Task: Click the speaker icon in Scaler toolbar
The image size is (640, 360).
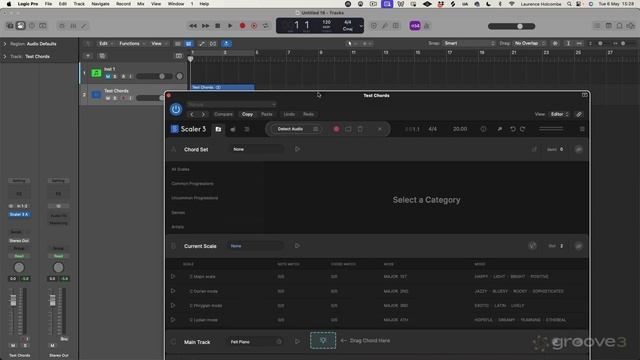Action: pos(233,129)
